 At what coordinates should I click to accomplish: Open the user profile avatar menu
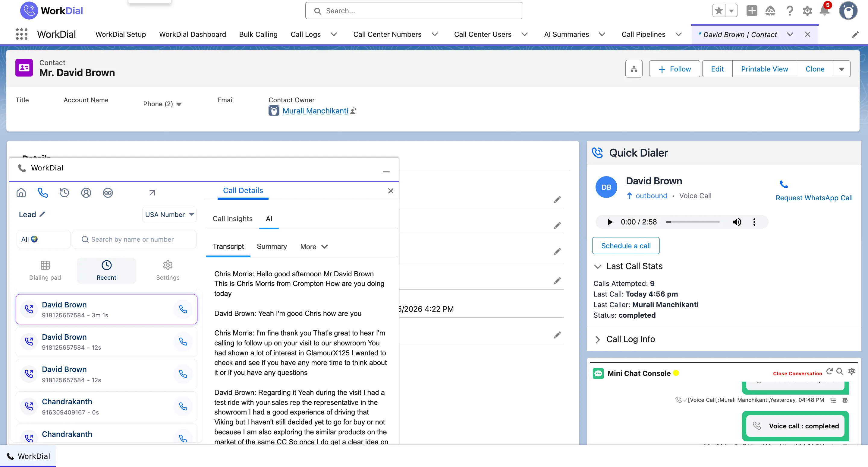pyautogui.click(x=848, y=11)
